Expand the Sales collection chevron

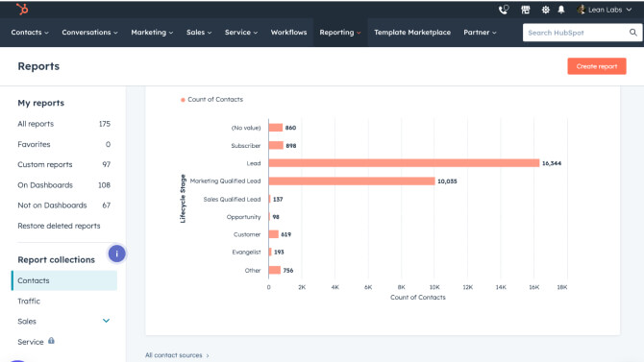click(x=106, y=321)
